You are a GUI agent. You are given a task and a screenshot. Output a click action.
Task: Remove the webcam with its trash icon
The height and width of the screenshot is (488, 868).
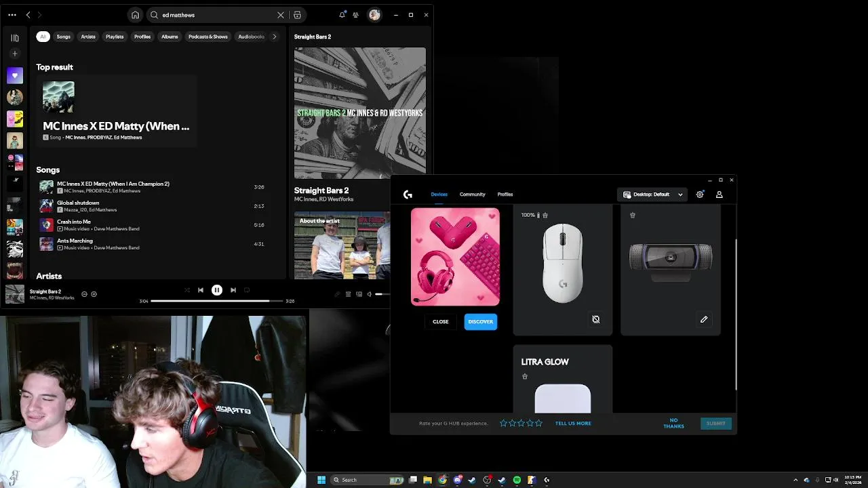633,216
